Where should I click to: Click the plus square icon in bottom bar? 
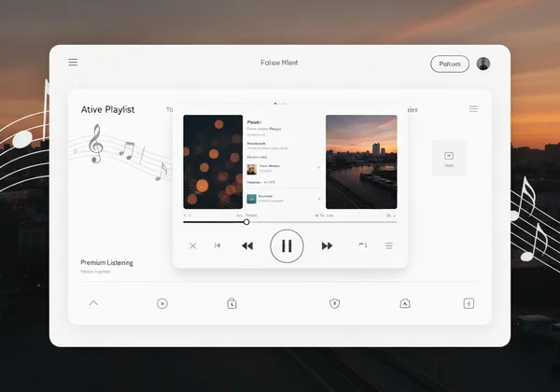click(x=469, y=303)
